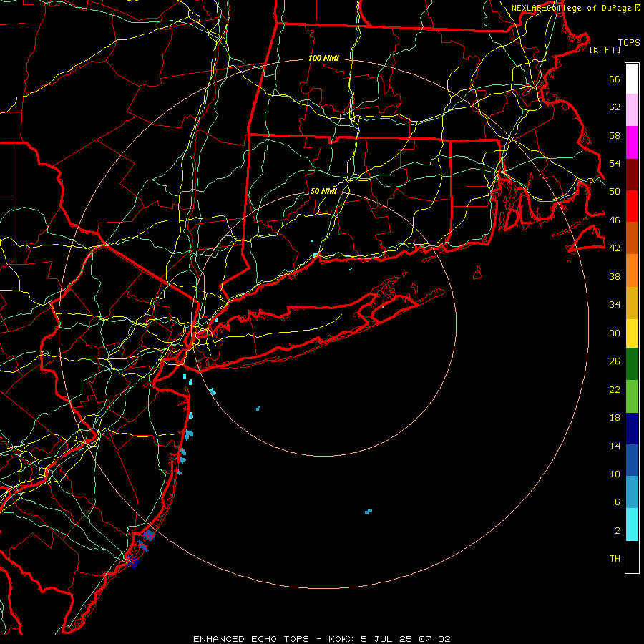
Task: Click the '38' legend value
Action: tap(615, 276)
